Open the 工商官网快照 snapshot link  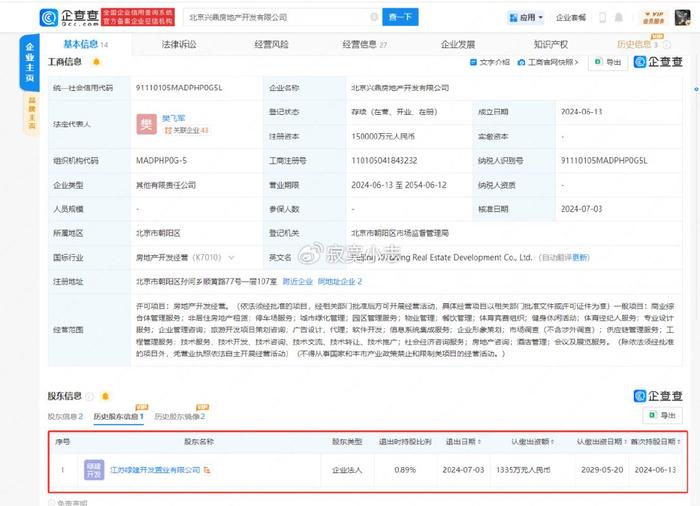click(548, 62)
